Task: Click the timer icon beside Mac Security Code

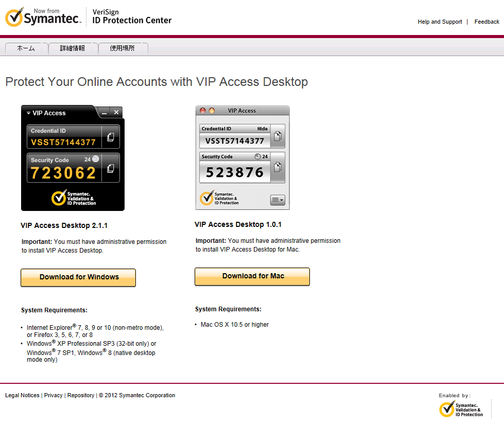Action: 258,156
